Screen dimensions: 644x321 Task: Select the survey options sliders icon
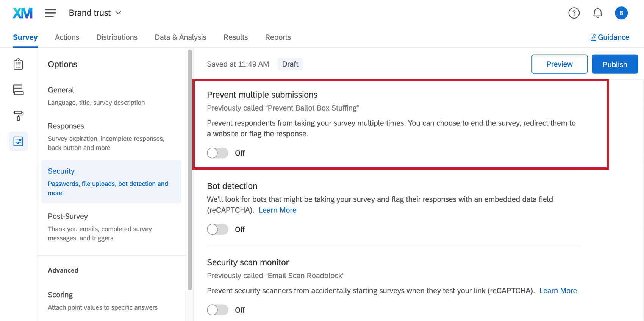click(x=18, y=142)
